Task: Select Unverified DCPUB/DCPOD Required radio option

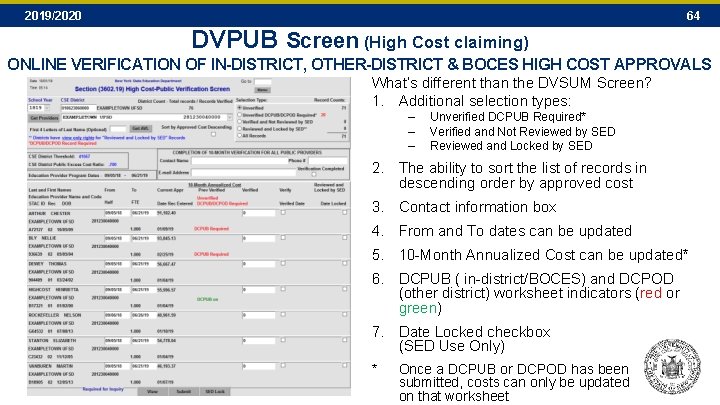Action: 239,115
